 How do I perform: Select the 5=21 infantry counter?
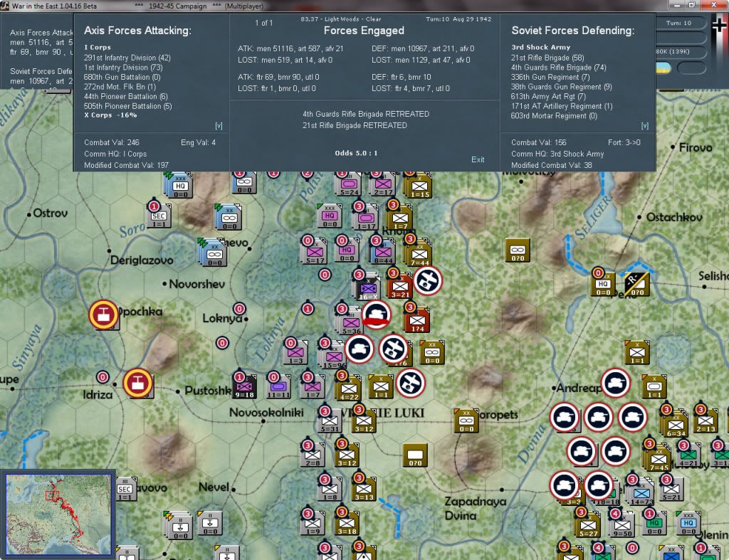(671, 490)
